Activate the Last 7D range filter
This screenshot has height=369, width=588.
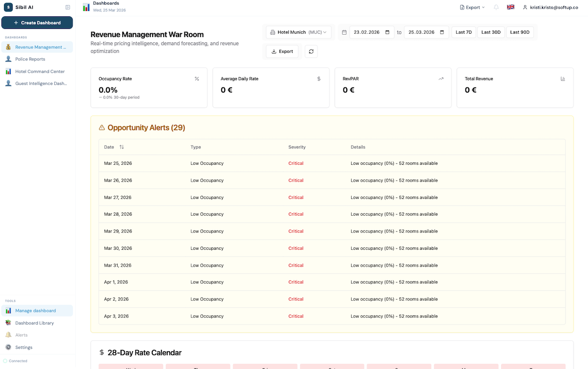[463, 32]
